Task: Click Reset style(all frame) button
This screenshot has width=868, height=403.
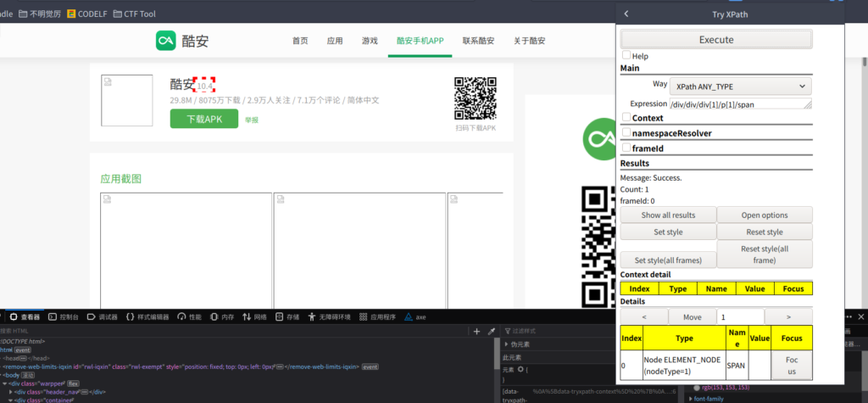Action: point(765,255)
